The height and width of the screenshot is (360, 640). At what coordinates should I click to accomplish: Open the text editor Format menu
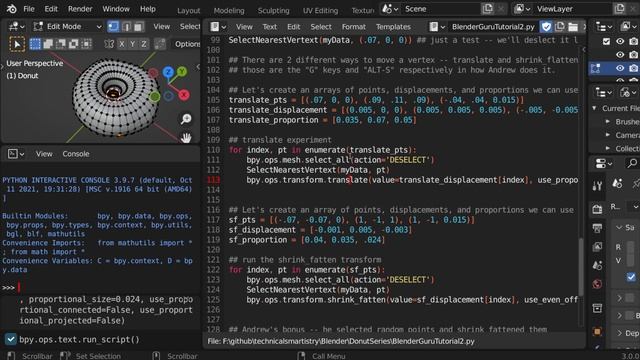pos(353,27)
